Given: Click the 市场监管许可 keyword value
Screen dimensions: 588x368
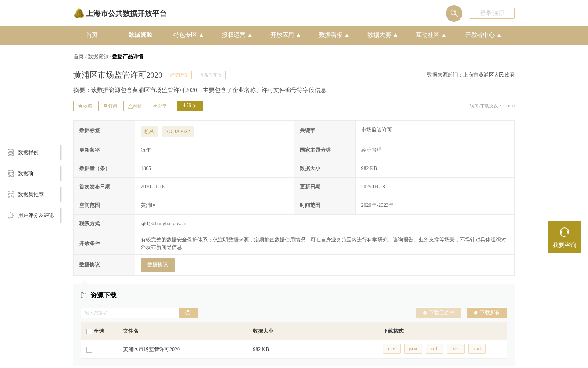Looking at the screenshot, I should click(376, 130).
